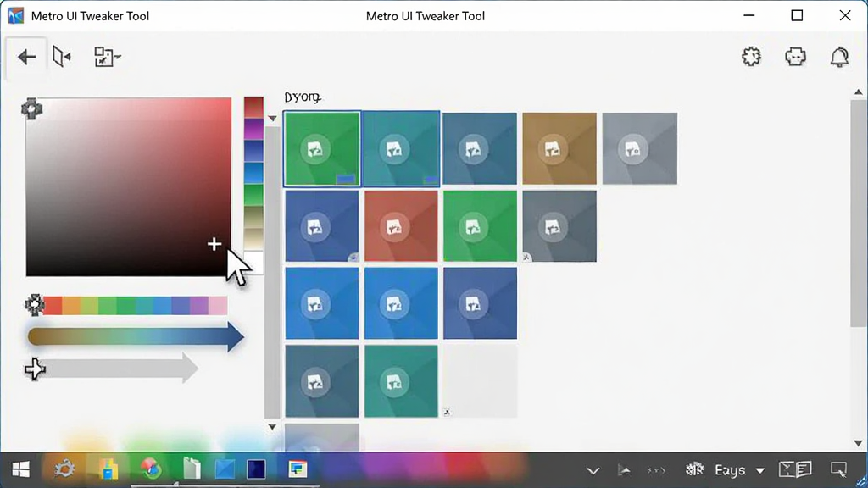Select dark gray tile in second row
Screen dimensions: 868x488
click(x=559, y=226)
